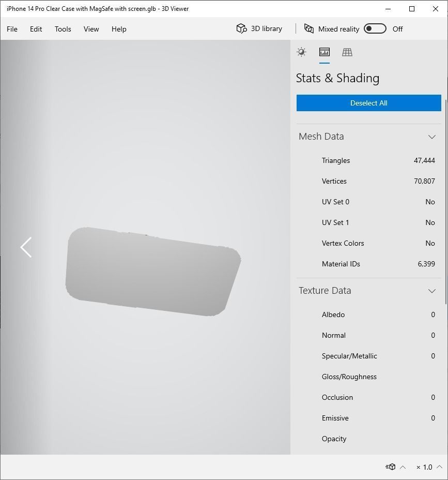The image size is (448, 480).
Task: Select the UV Set 1 row
Action: point(369,222)
